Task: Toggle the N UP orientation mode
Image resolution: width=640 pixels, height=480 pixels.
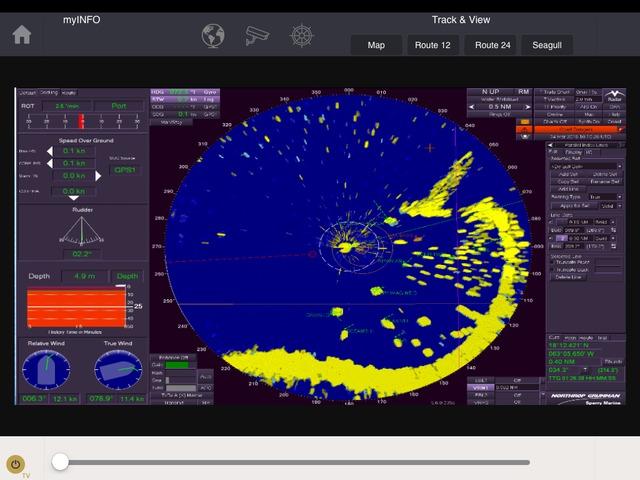Action: point(489,92)
